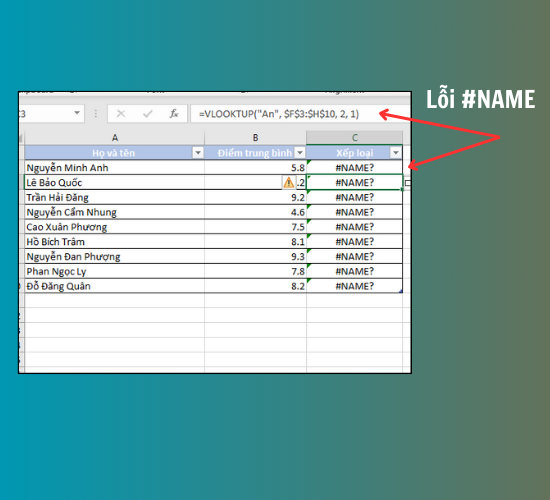550x500 pixels.
Task: Select cell Nguyễn Đan Phượng
Action: click(115, 256)
